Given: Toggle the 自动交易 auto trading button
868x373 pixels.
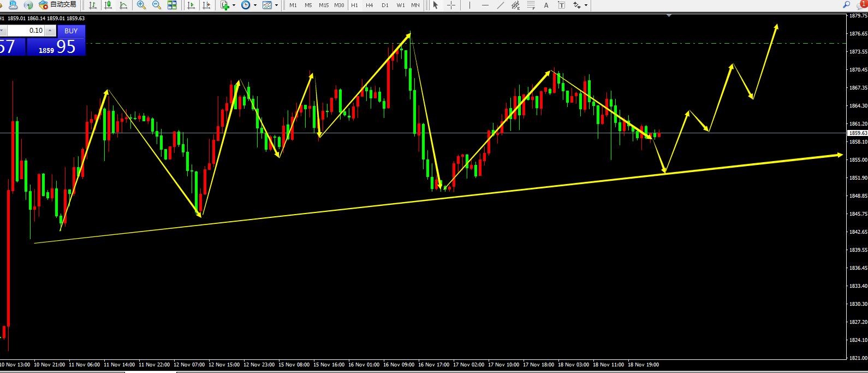Looking at the screenshot, I should pos(58,5).
